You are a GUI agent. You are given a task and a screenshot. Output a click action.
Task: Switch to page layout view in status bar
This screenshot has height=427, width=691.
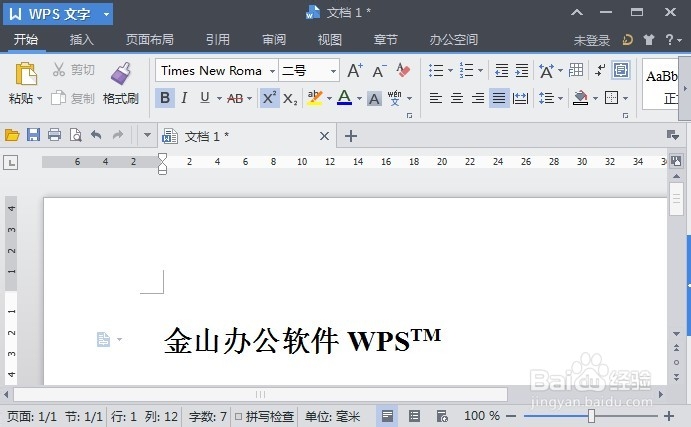coord(387,416)
